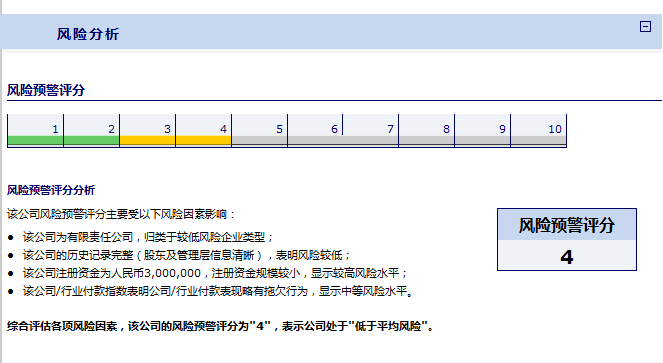Viewport: 663px width, 363px height.
Task: Click the bullet about 注册资金 3,000,000
Action: [208, 273]
